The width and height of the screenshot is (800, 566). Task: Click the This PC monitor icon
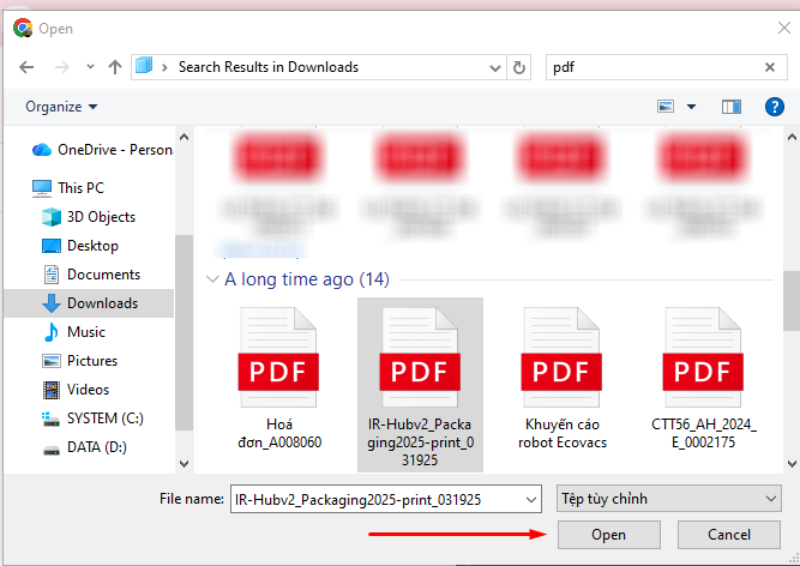point(42,188)
